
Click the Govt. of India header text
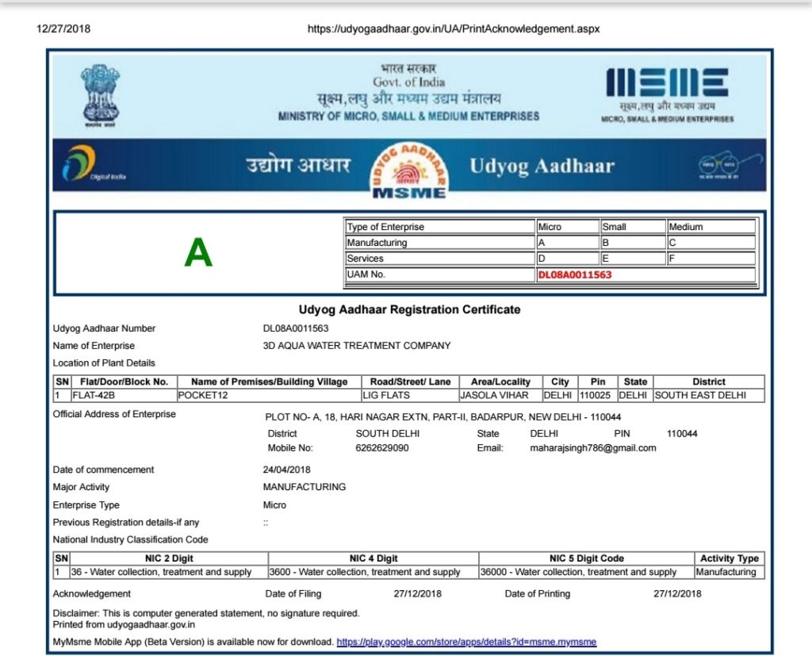point(408,82)
